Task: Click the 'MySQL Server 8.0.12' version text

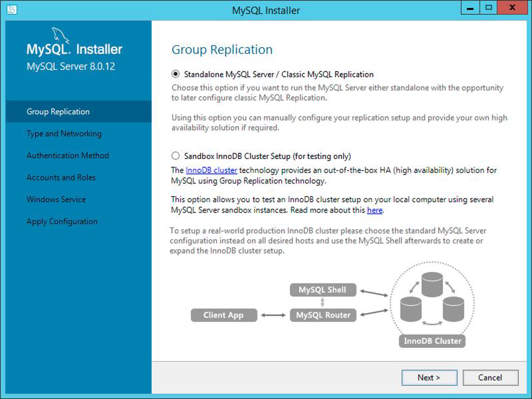Action: (71, 66)
